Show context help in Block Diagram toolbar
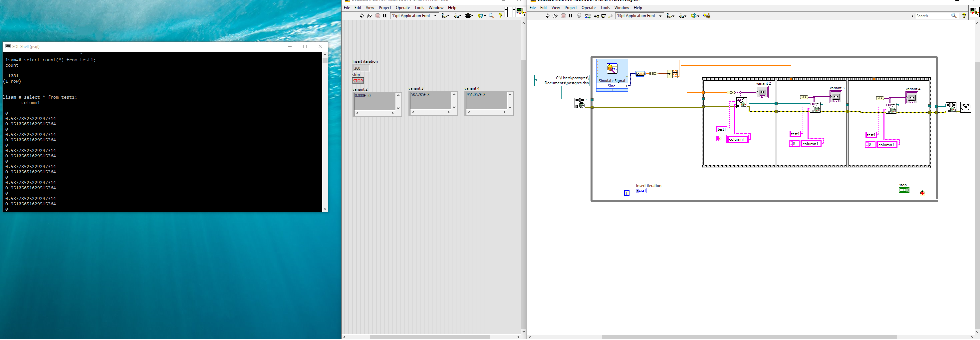Viewport: 980px width, 340px height. tap(964, 16)
